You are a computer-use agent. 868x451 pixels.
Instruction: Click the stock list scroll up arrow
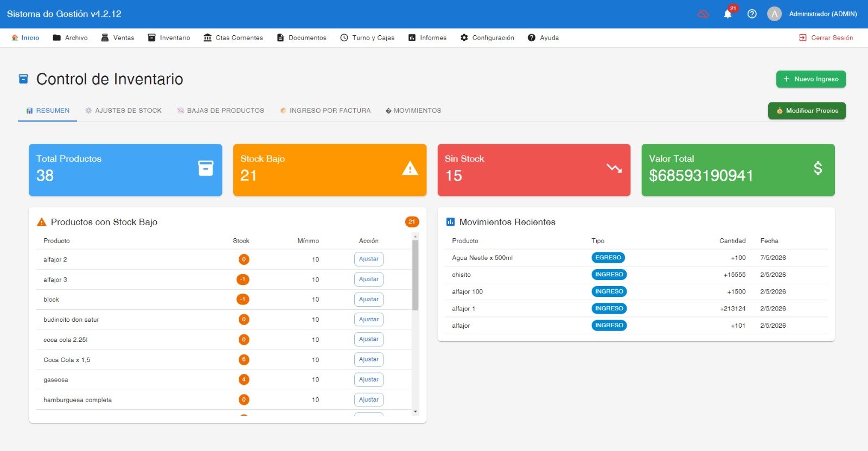click(x=416, y=236)
